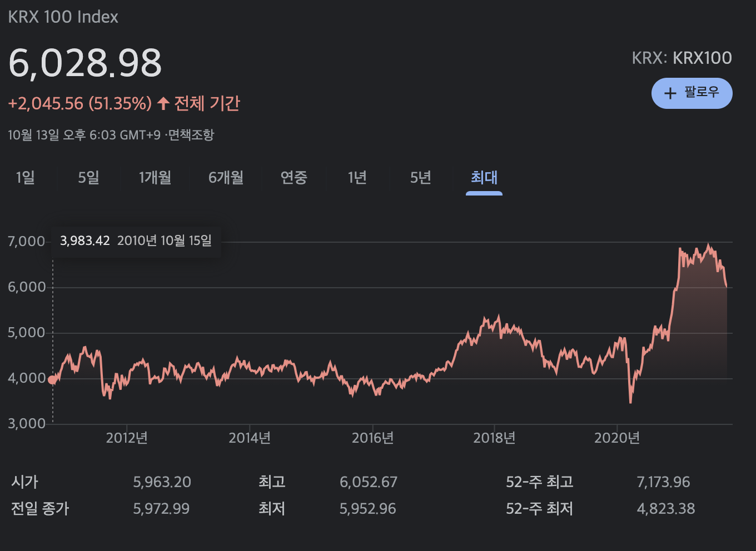Viewport: 756px width, 551px height.
Task: Click the +2,045.56 (51.35%) change text
Action: coord(79,103)
